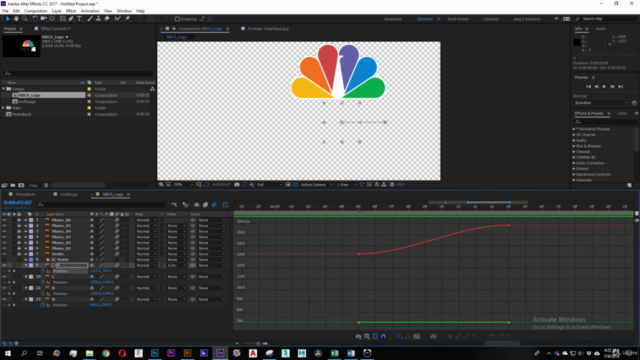Switch to the Effect Controls tab
Screen dimensions: 640x360
tap(56, 29)
